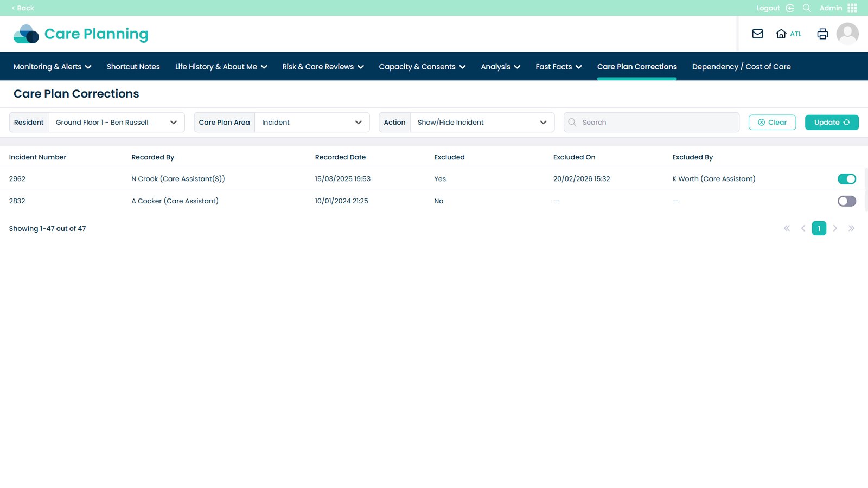Open the Shortcut Notes tab

pyautogui.click(x=133, y=67)
